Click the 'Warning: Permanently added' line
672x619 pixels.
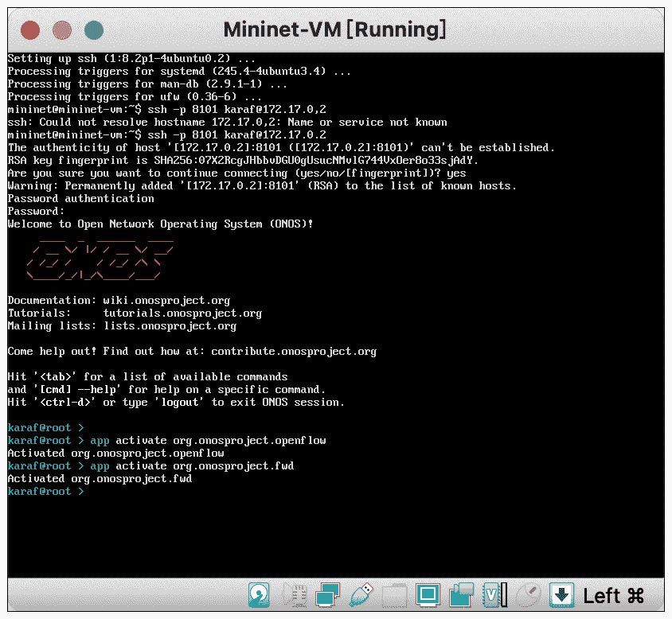[262, 186]
